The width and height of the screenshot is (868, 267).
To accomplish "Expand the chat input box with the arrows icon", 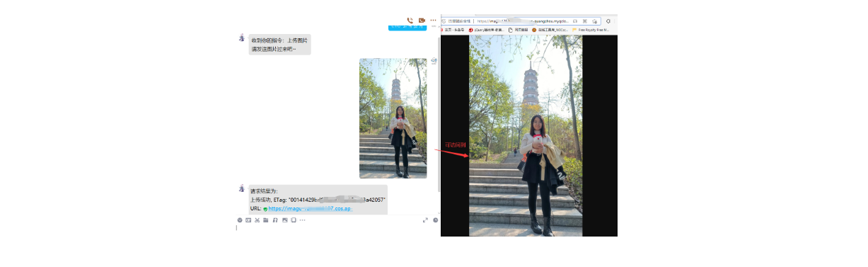I will click(x=425, y=220).
